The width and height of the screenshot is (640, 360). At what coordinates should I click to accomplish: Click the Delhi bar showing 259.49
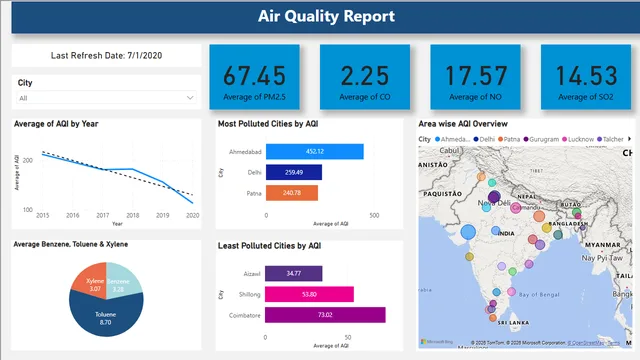294,172
